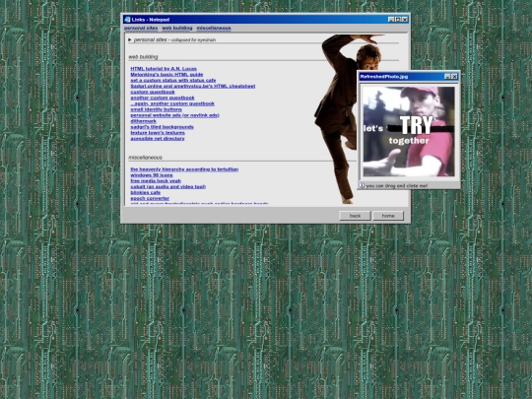The width and height of the screenshot is (532, 399).
Task: Visit the blinkies cafe link
Action: (x=145, y=192)
